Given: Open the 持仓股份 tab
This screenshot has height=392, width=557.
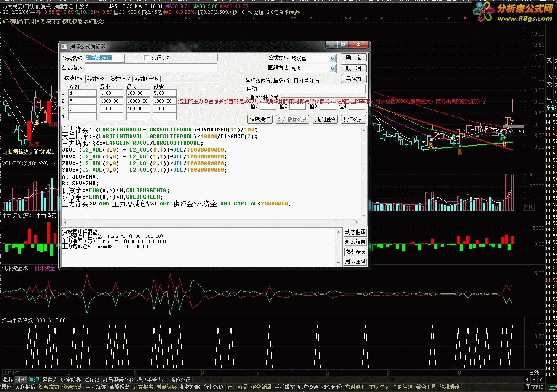Looking at the screenshot, I should (x=332, y=387).
